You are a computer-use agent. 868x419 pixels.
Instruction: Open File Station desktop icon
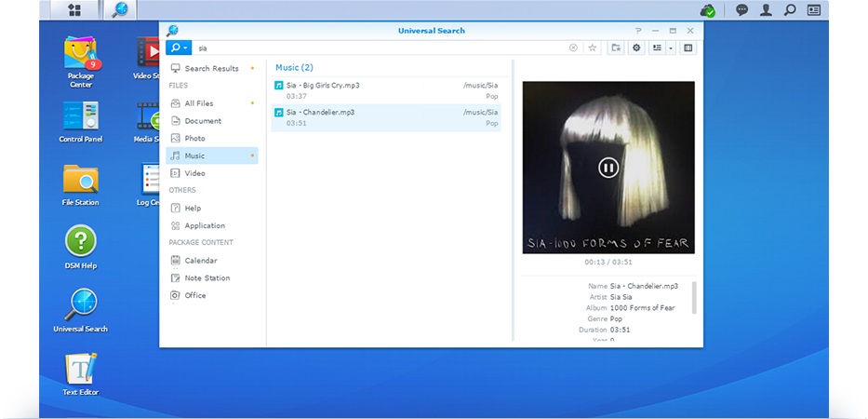(81, 185)
